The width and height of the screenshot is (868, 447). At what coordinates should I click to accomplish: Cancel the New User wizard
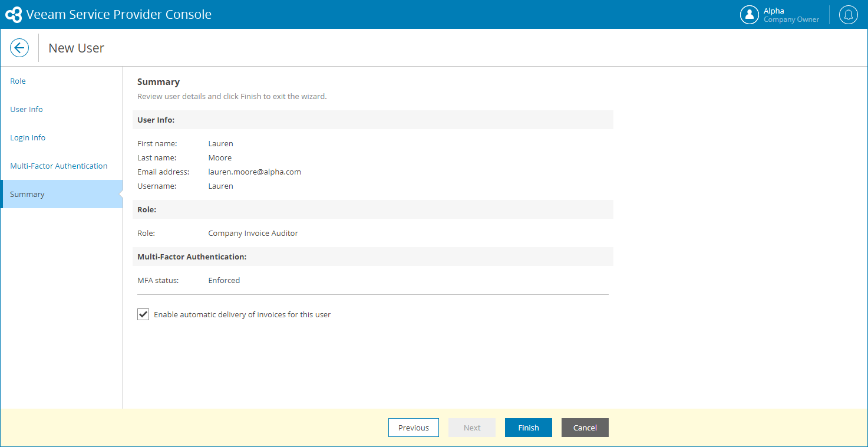(x=585, y=428)
